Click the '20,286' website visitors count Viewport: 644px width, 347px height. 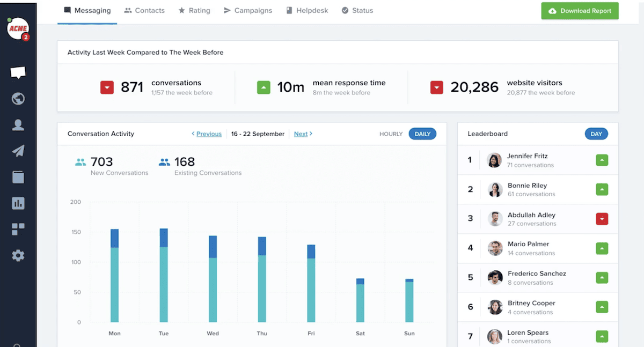click(474, 87)
